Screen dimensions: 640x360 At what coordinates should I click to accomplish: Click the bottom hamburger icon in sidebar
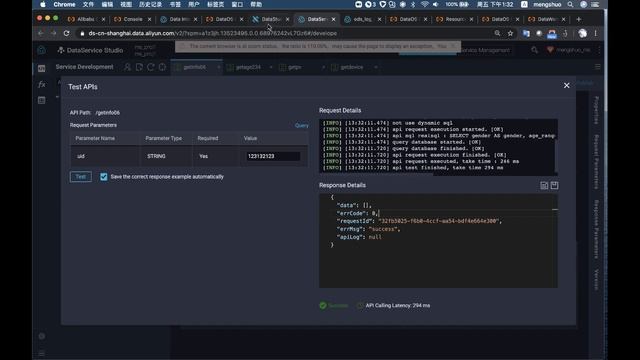(x=42, y=354)
